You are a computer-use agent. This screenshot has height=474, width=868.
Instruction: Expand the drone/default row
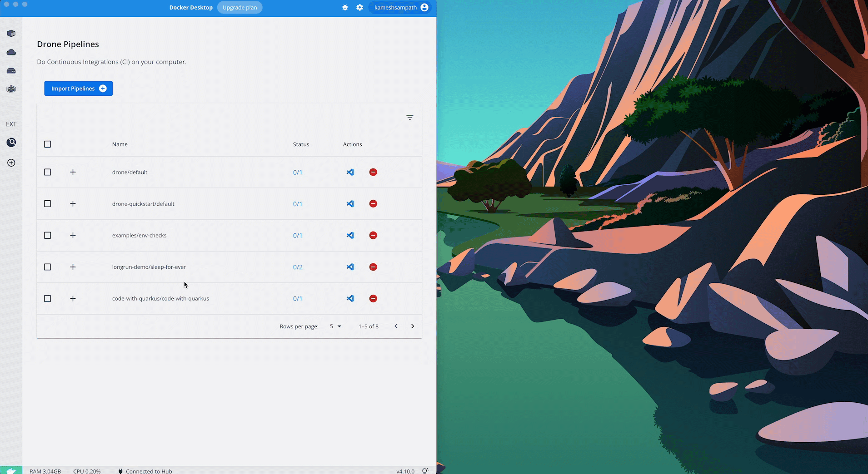pos(73,172)
